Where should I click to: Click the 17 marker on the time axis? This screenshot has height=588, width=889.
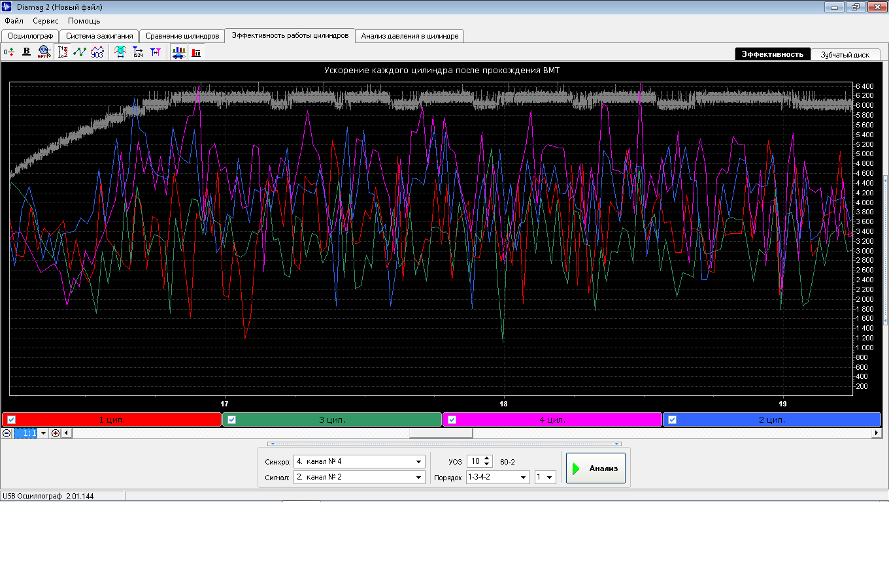coord(224,404)
